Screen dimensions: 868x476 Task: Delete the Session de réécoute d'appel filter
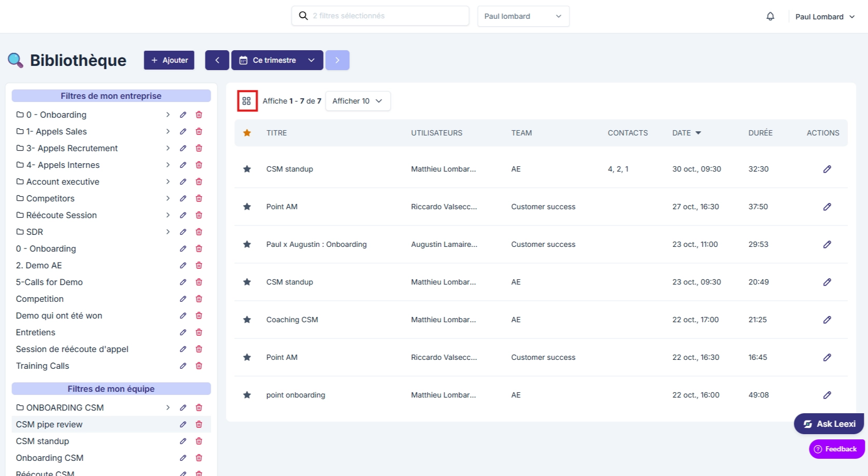click(x=199, y=349)
